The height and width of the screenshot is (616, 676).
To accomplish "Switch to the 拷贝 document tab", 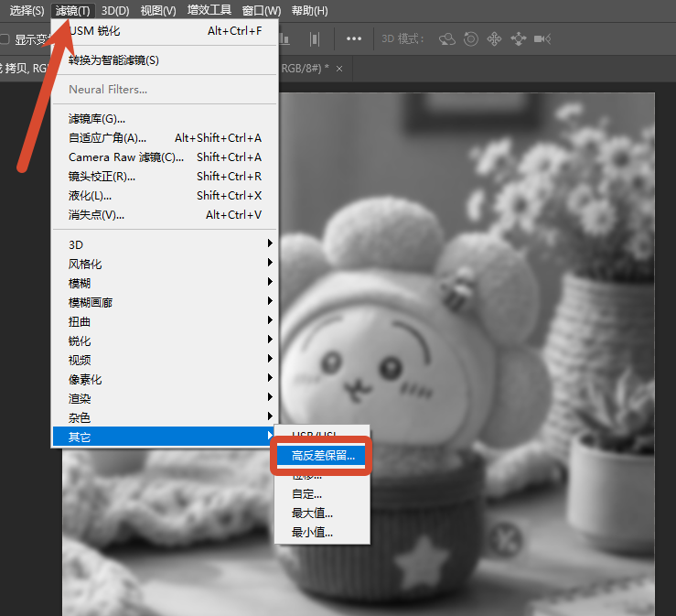I will pos(25,68).
